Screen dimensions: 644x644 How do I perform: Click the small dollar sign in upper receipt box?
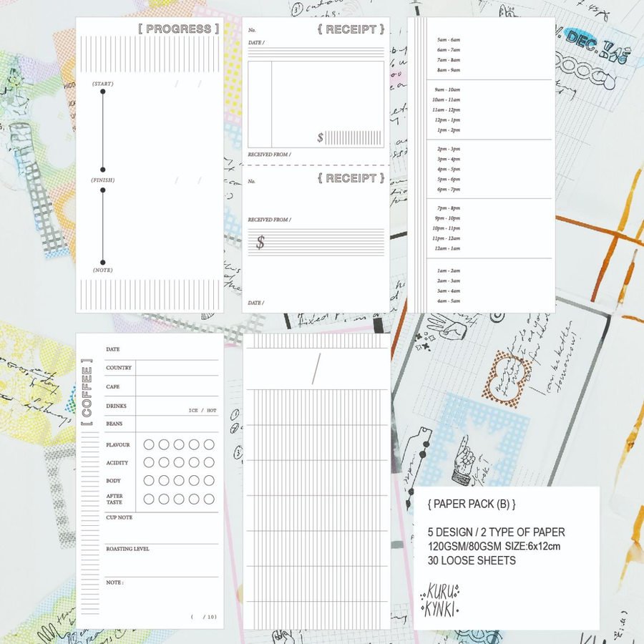(320, 137)
